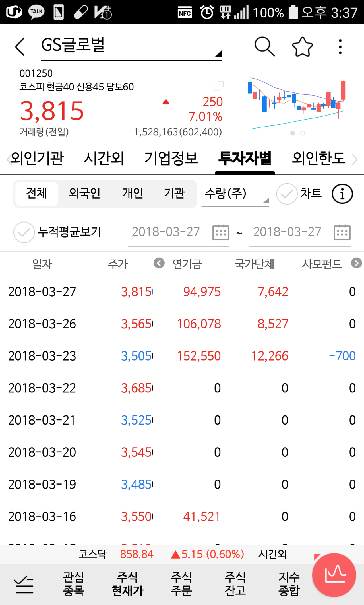Tap the alarm clock status icon
This screenshot has width=364, height=605.
coord(207,12)
